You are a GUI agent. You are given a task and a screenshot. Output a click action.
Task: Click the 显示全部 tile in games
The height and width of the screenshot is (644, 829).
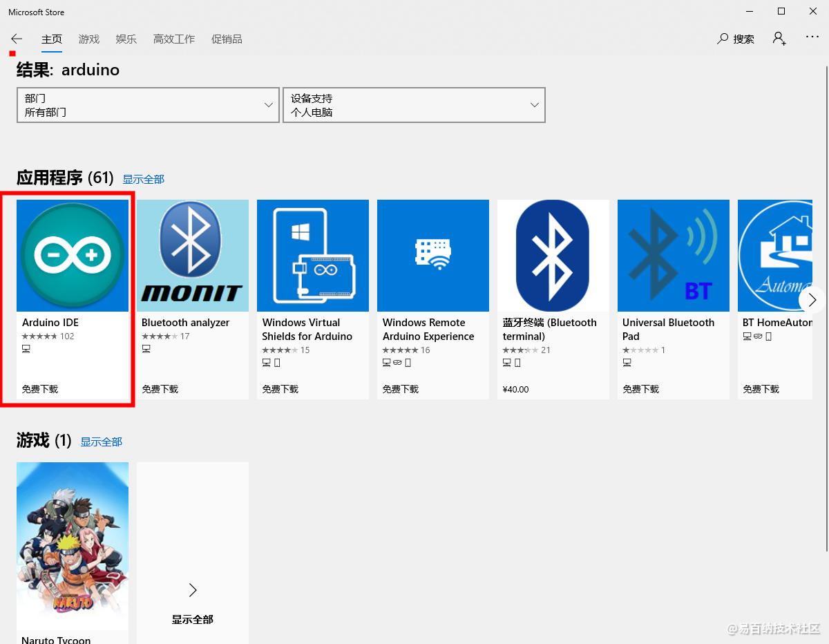[193, 553]
